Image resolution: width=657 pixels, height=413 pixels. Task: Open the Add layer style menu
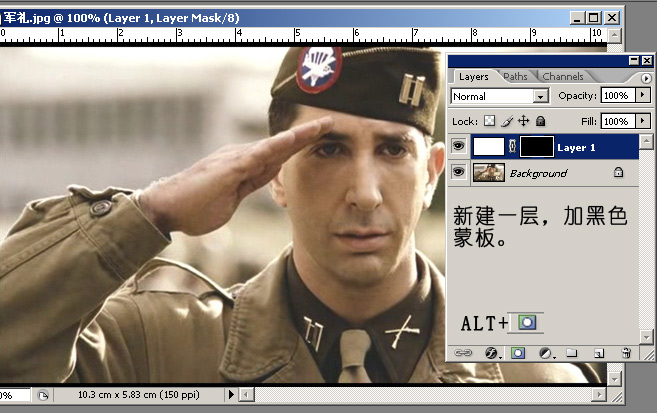point(493,354)
